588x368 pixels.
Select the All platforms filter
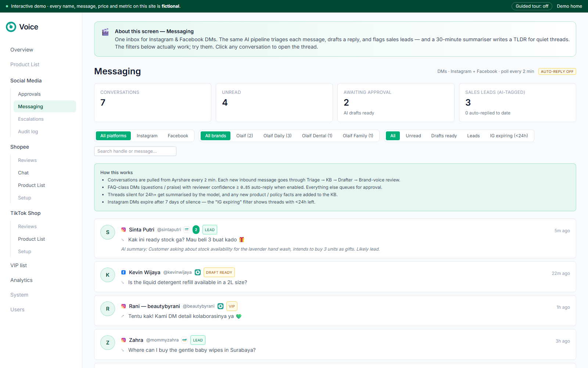pos(113,136)
